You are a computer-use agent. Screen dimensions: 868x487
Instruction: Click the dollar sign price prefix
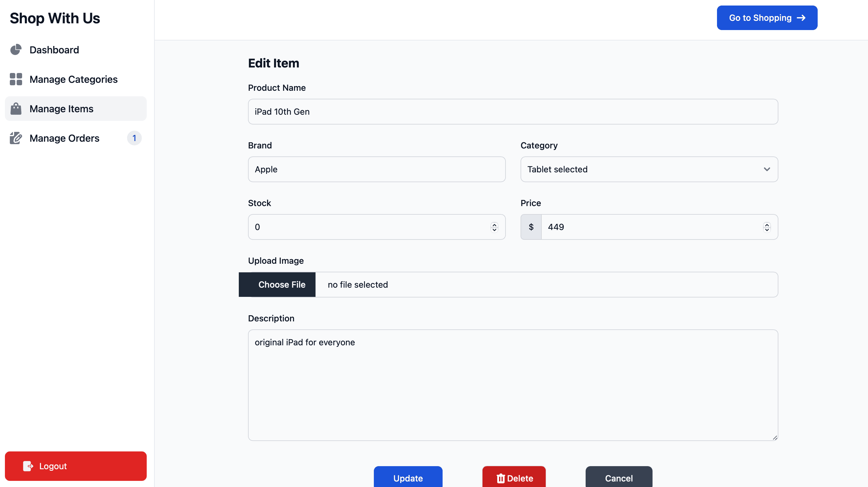click(x=531, y=227)
